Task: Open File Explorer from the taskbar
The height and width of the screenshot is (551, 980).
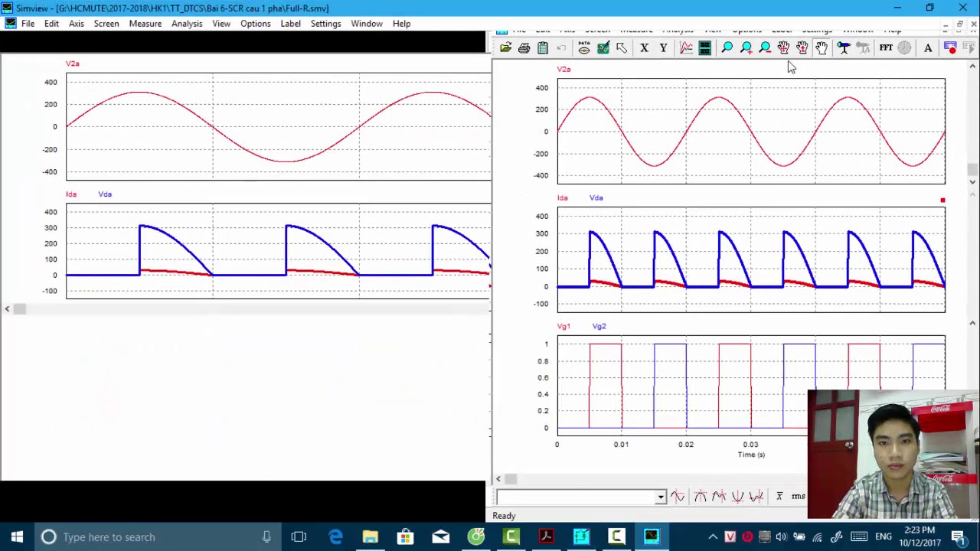Action: [370, 536]
